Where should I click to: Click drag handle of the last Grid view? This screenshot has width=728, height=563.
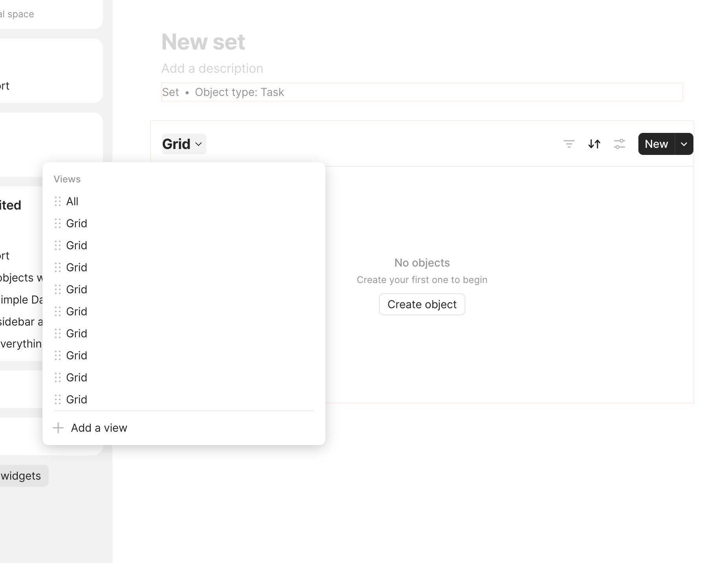point(58,399)
